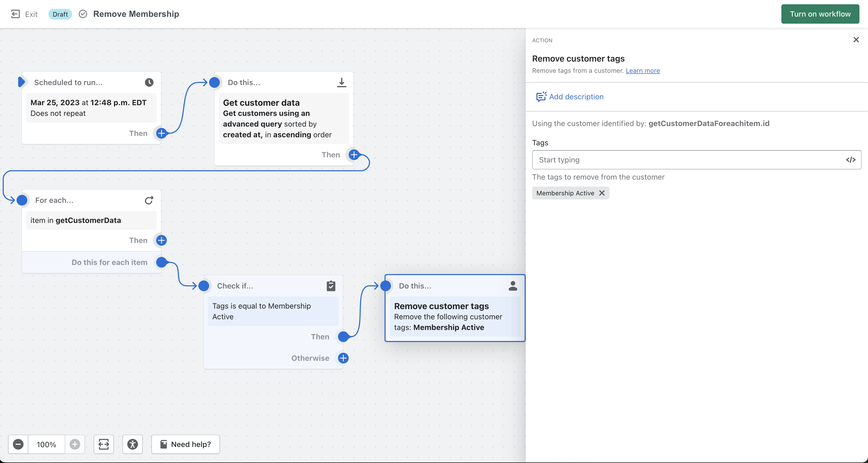Image resolution: width=868 pixels, height=463 pixels.
Task: Open the Learn more link
Action: coord(643,70)
